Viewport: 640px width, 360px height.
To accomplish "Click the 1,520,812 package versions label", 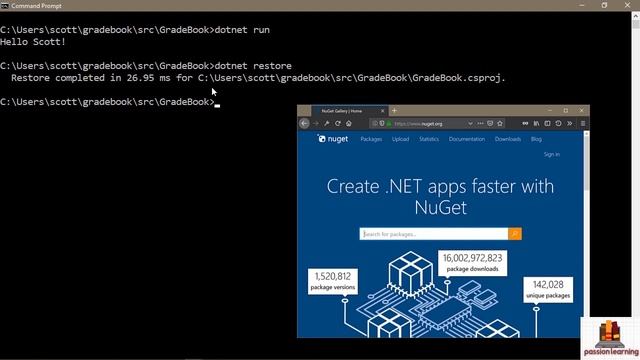I will pyautogui.click(x=333, y=281).
